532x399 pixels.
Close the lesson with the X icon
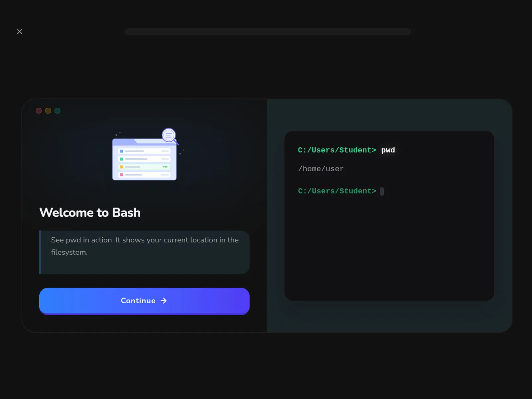(20, 32)
